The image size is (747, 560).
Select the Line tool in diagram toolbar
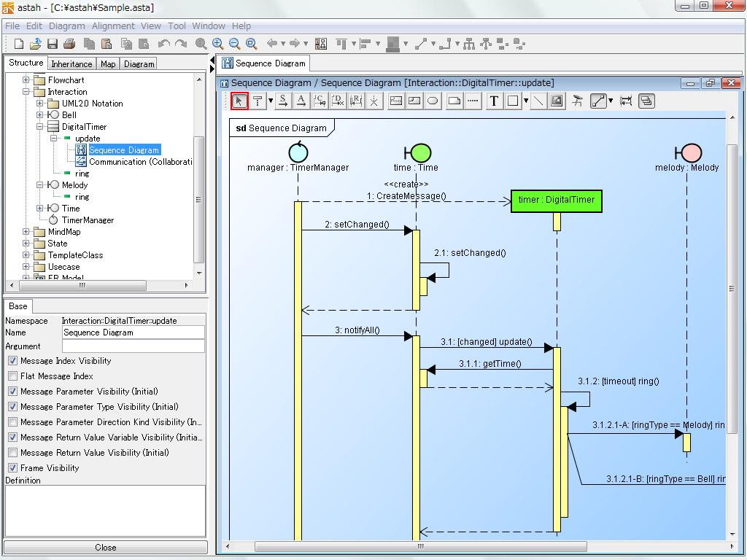[538, 101]
